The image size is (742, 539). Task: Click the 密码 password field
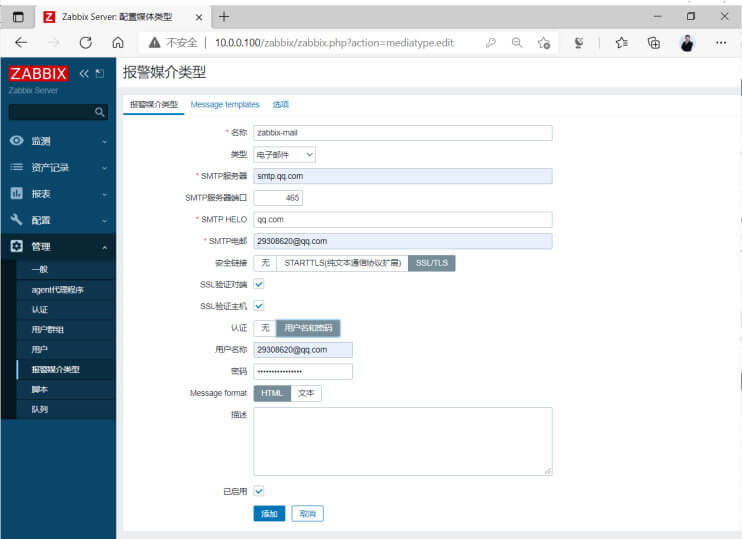tap(303, 371)
